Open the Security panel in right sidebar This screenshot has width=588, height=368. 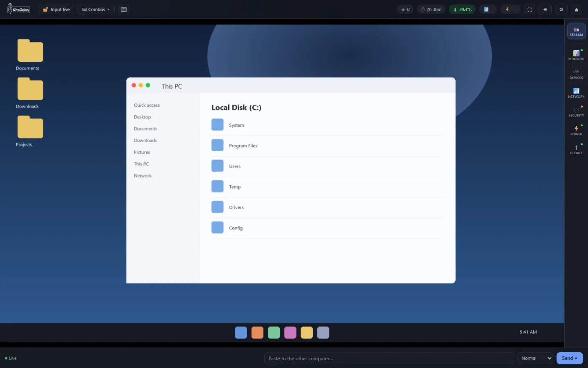[x=576, y=112]
